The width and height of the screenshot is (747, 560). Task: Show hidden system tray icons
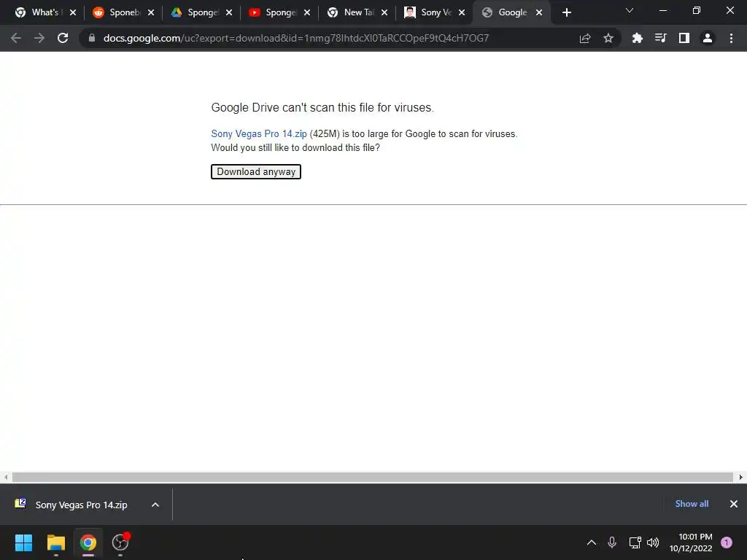click(591, 542)
